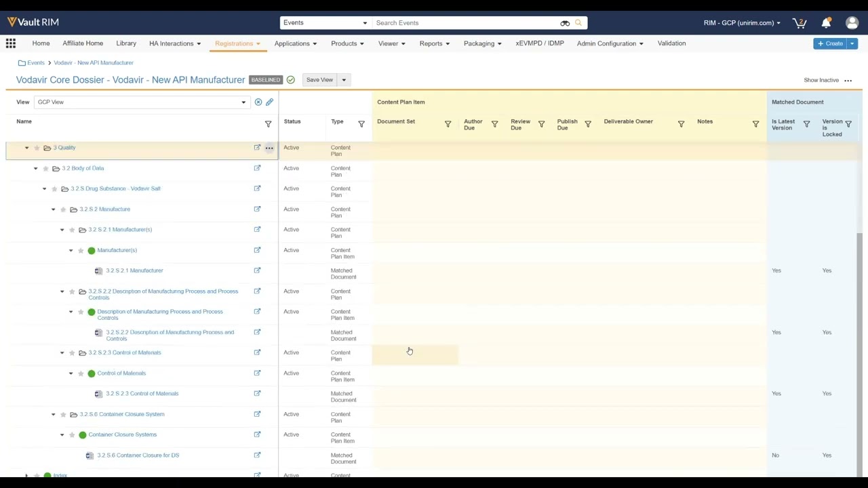The width and height of the screenshot is (868, 488).
Task: Toggle star for 3.2.S Drug Substance row
Action: click(54, 188)
